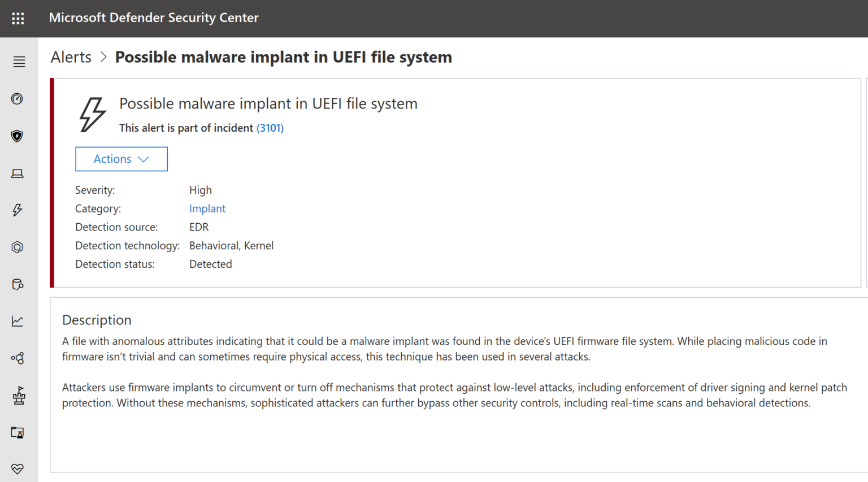Click the Service health icon
This screenshot has width=868, height=482.
pyautogui.click(x=17, y=468)
